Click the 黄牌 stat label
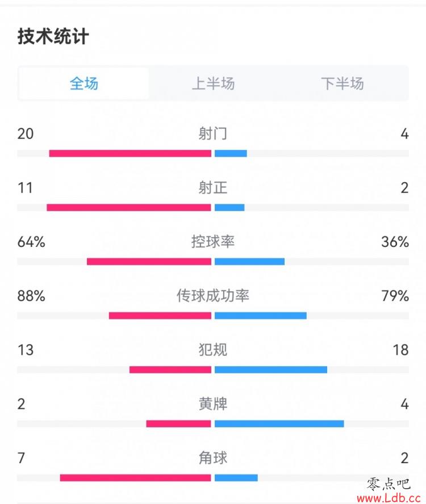426x504 pixels. pyautogui.click(x=212, y=404)
